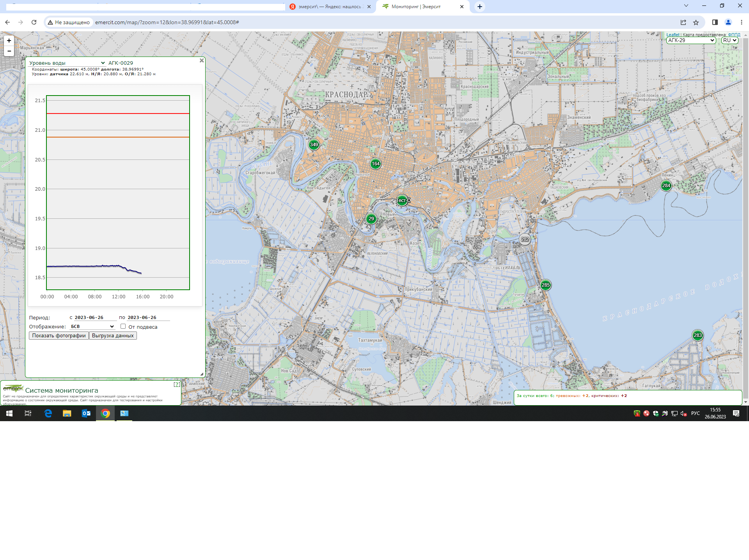Screen dimensions: 749x560
Task: Select map marker 284
Action: [666, 186]
